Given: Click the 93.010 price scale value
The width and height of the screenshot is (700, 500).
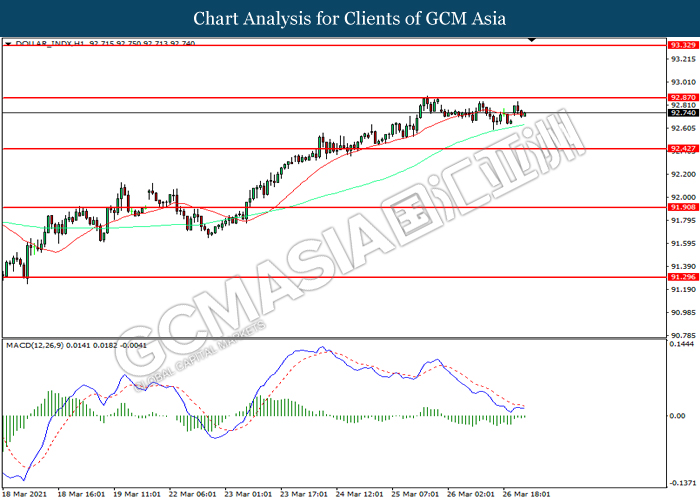Looking at the screenshot, I should (683, 82).
